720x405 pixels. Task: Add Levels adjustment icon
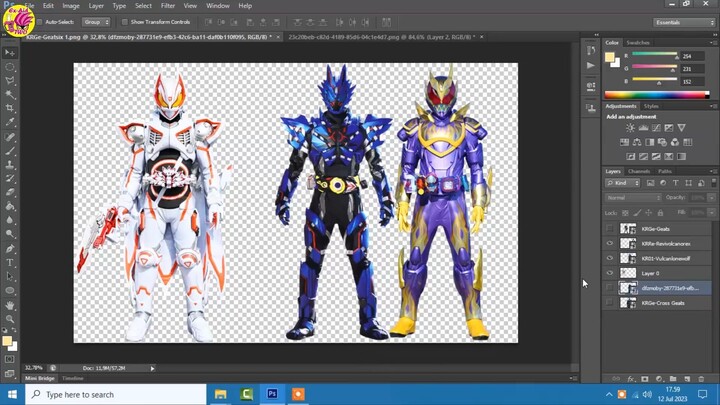click(643, 128)
